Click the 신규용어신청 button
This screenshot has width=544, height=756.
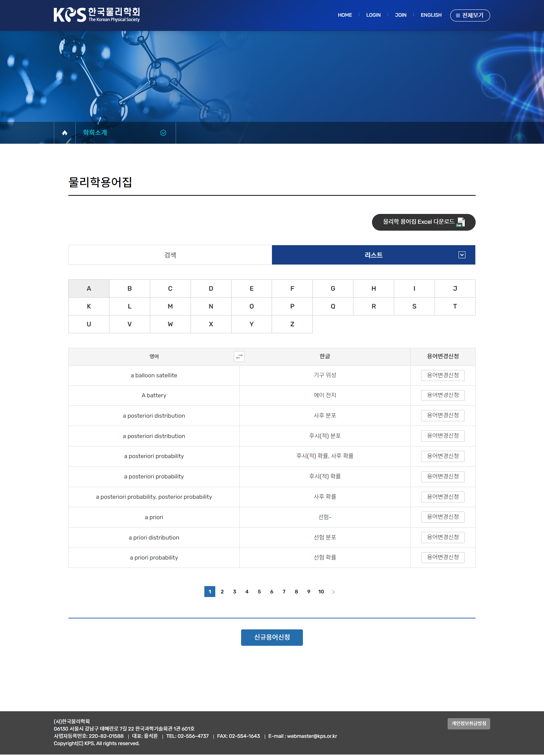[272, 637]
